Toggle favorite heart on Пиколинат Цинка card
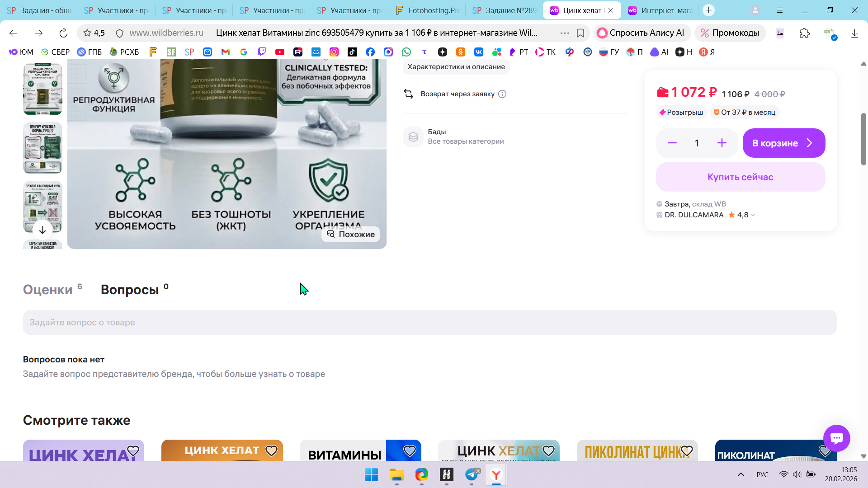 point(686,450)
